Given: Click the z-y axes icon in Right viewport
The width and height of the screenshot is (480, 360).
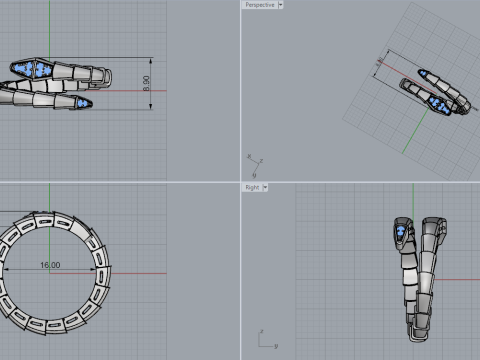Looking at the screenshot, I should [268, 340].
